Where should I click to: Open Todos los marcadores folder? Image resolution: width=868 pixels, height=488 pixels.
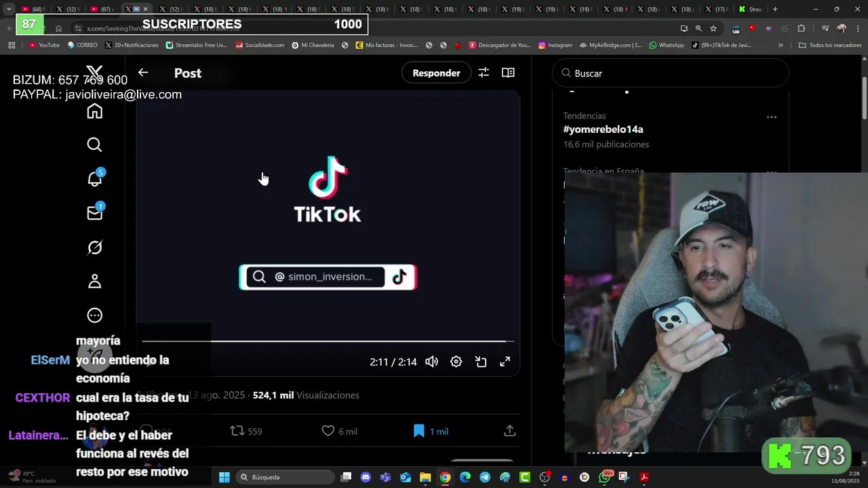click(x=830, y=45)
